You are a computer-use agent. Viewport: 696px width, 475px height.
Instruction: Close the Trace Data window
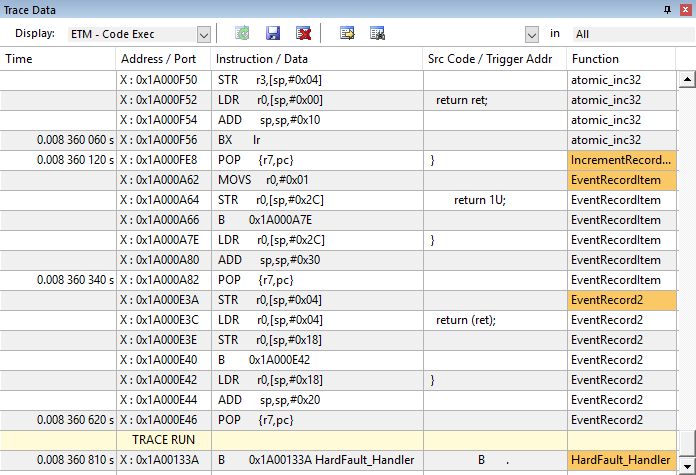pyautogui.click(x=686, y=9)
